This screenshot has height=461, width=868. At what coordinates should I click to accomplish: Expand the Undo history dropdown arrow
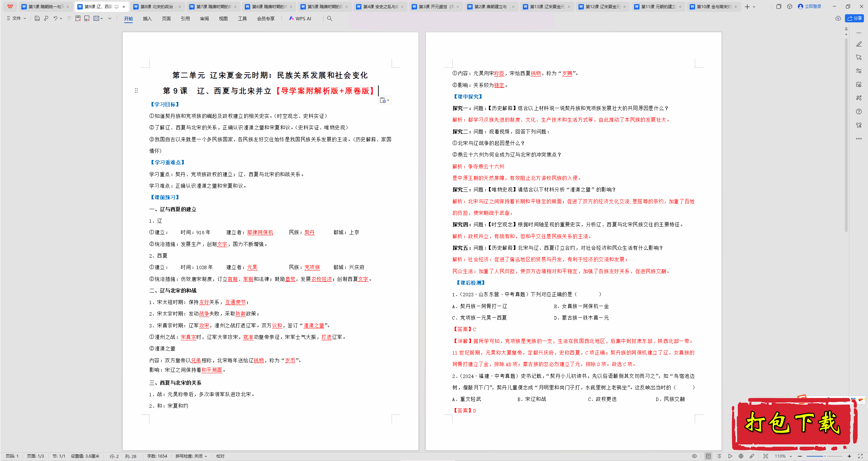(61, 19)
